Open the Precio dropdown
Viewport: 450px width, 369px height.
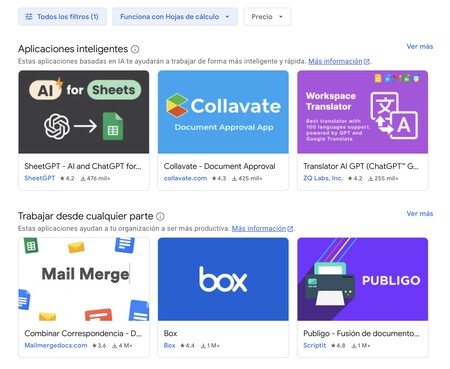pyautogui.click(x=267, y=17)
